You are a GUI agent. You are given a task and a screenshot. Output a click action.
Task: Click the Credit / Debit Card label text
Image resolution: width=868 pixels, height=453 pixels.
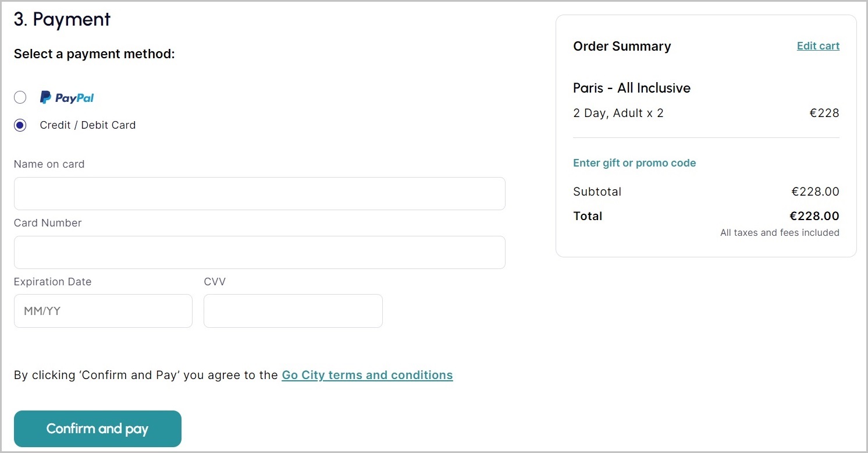pyautogui.click(x=87, y=125)
